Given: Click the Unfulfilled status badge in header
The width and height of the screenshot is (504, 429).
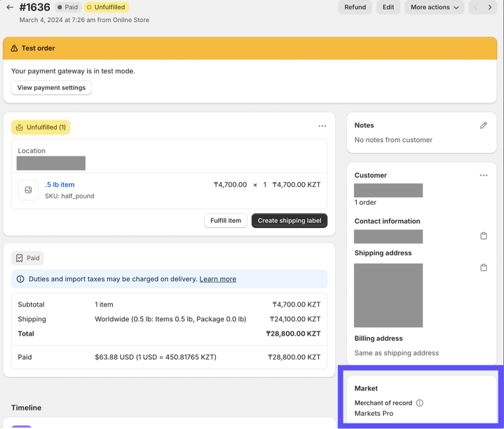Looking at the screenshot, I should pos(106,7).
